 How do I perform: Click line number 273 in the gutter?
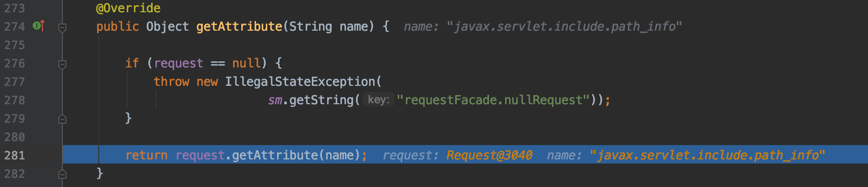point(14,8)
